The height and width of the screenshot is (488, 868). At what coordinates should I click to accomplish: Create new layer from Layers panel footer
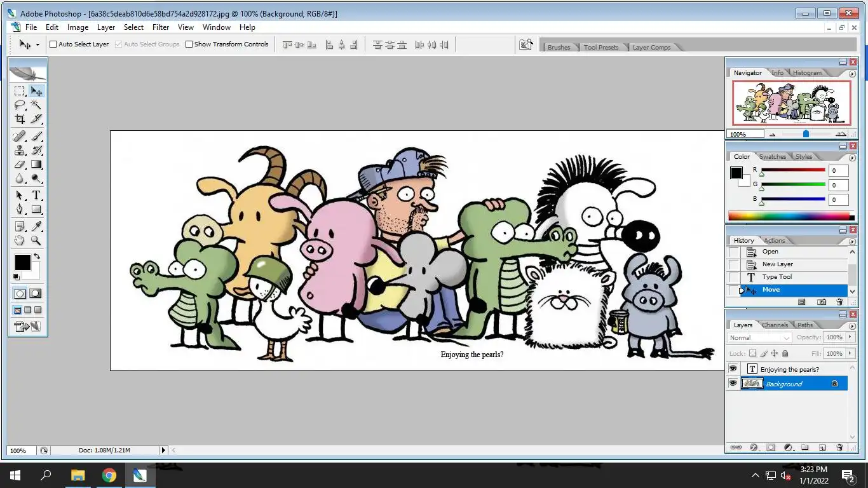pyautogui.click(x=822, y=447)
